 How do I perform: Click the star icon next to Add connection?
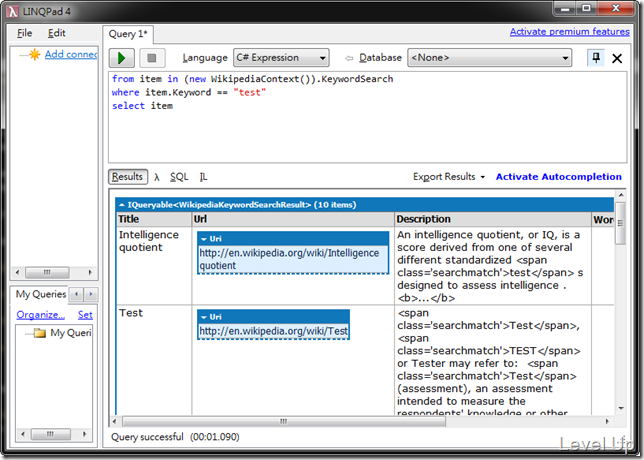coord(34,54)
